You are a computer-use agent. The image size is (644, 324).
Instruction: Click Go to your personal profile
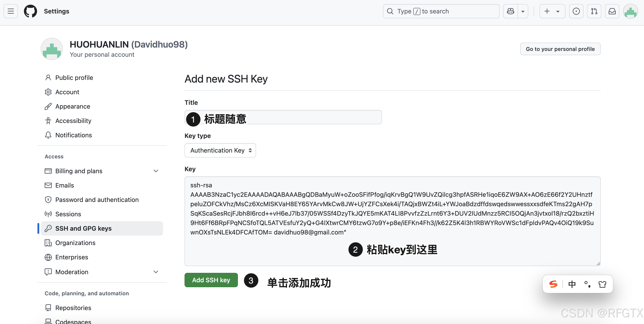pos(560,49)
